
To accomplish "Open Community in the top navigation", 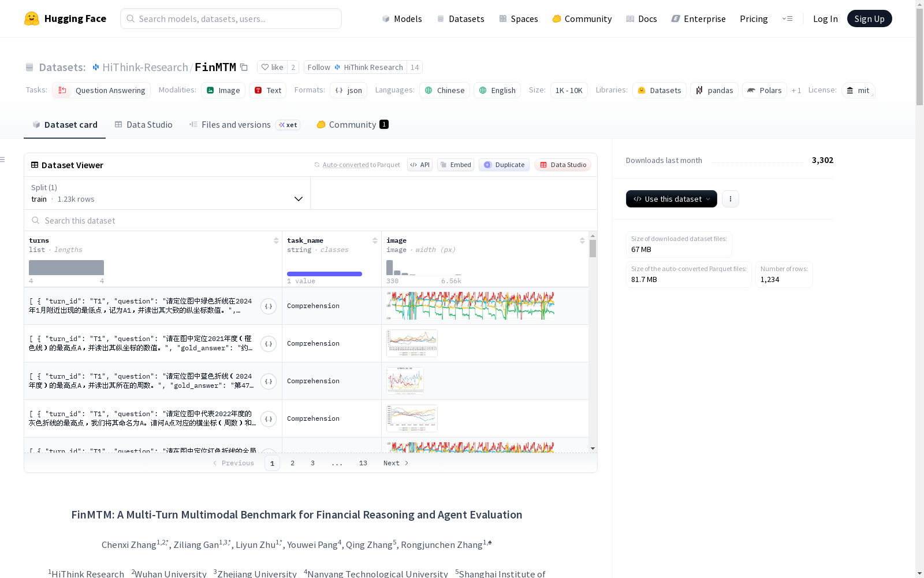I will pos(582,18).
